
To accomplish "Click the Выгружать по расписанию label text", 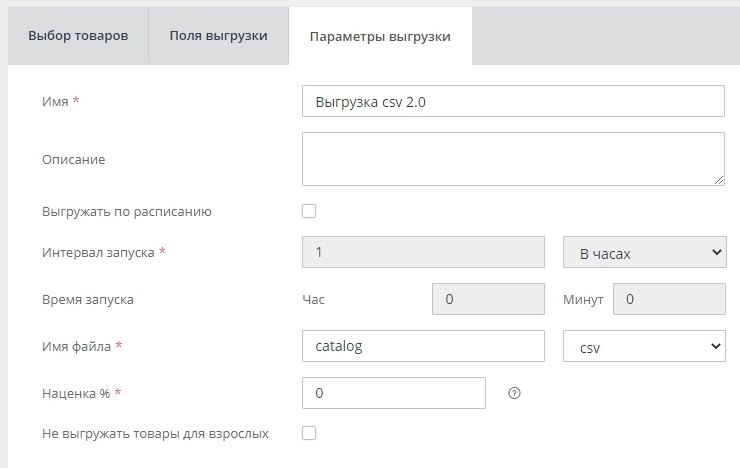I will point(127,212).
